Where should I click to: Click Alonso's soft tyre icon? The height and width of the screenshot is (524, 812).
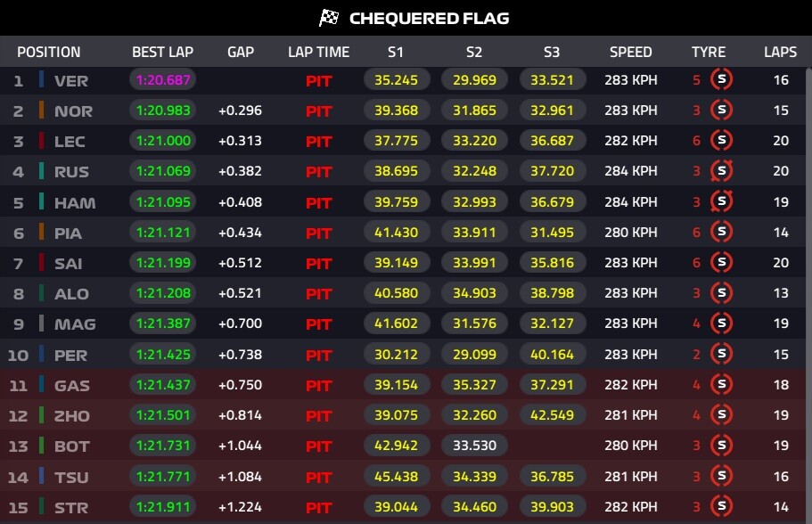coord(721,293)
